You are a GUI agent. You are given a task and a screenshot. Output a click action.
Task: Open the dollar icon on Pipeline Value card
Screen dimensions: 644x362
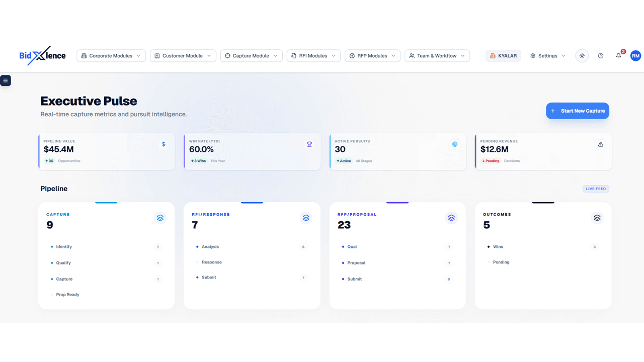click(x=163, y=144)
